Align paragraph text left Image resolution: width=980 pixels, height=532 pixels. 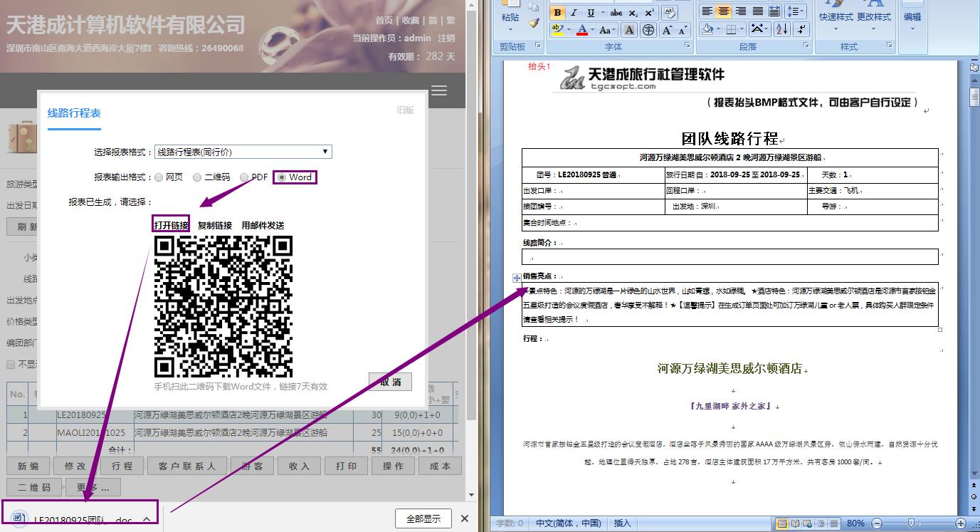coord(707,11)
